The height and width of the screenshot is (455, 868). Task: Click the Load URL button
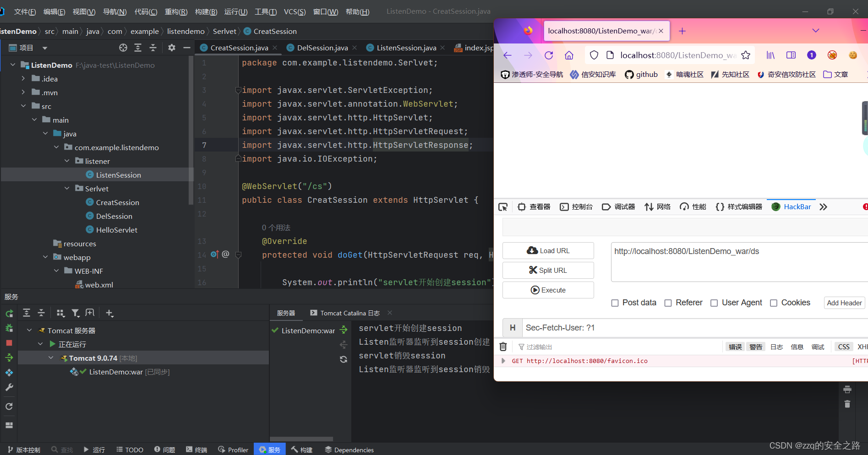click(548, 251)
